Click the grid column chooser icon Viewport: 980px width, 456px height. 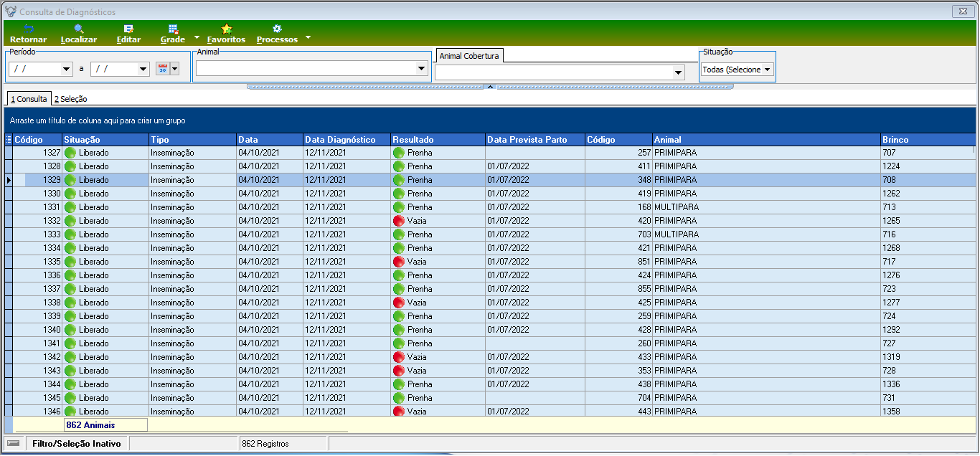(x=9, y=140)
